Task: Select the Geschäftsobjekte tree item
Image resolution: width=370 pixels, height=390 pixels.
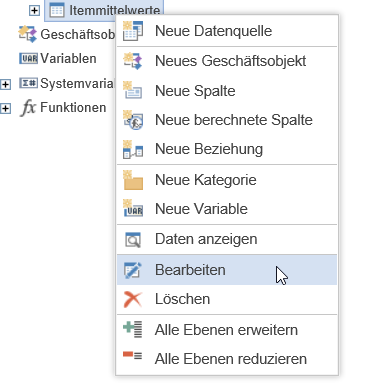Action: [66, 34]
